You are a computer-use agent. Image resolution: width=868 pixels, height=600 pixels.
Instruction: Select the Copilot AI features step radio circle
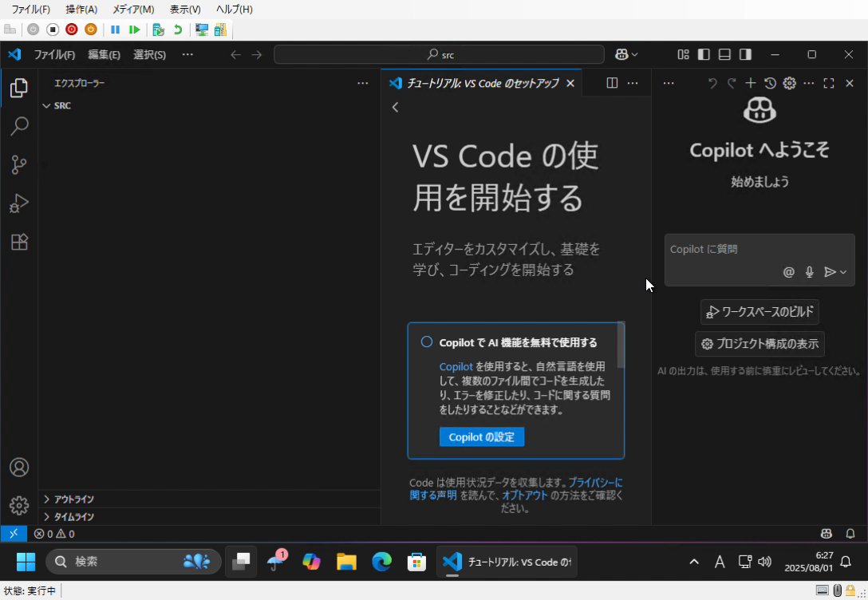tap(426, 342)
